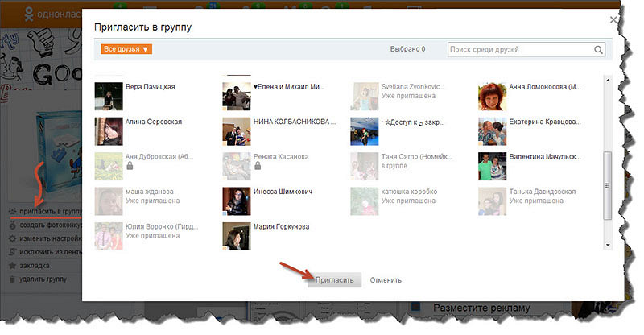Click the name 'Инесса Шимкович'

283,192
